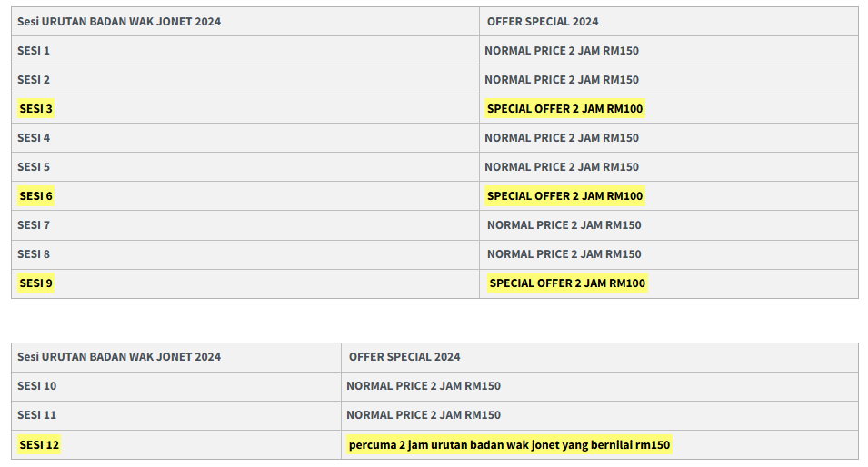
Task: Click the SESI 10 row label
Action: click(x=37, y=386)
